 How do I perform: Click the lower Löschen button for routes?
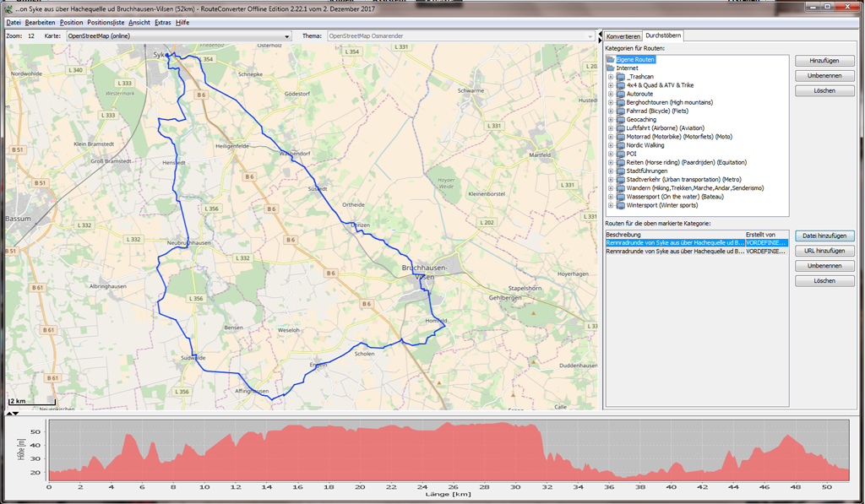[x=824, y=280]
